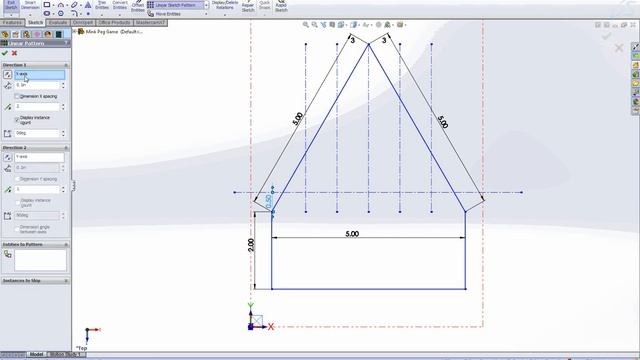
Task: Select the Point sketch tool
Action: 88,13
